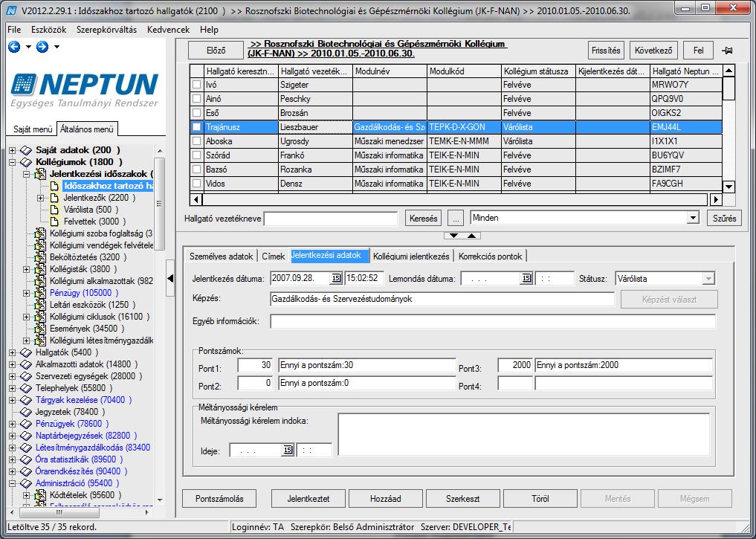Open calendar picker for Lemondás dátuma

(x=526, y=278)
